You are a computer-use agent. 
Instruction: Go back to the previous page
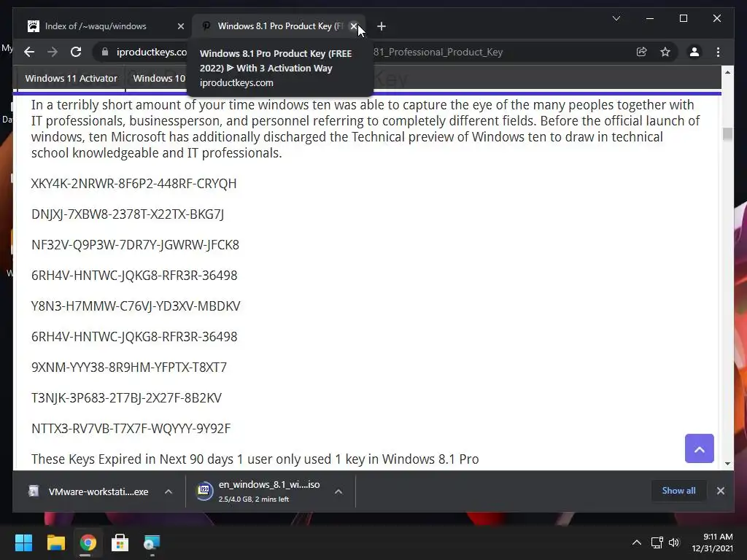click(x=29, y=52)
